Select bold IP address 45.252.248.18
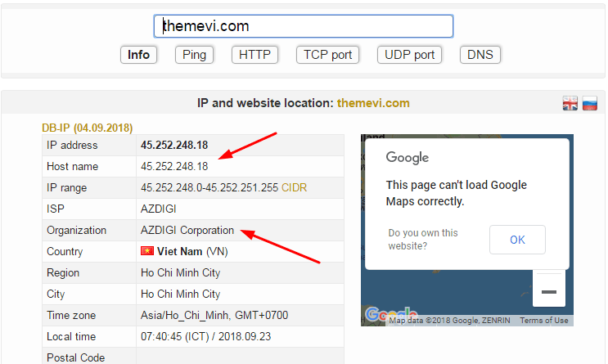 tap(174, 145)
